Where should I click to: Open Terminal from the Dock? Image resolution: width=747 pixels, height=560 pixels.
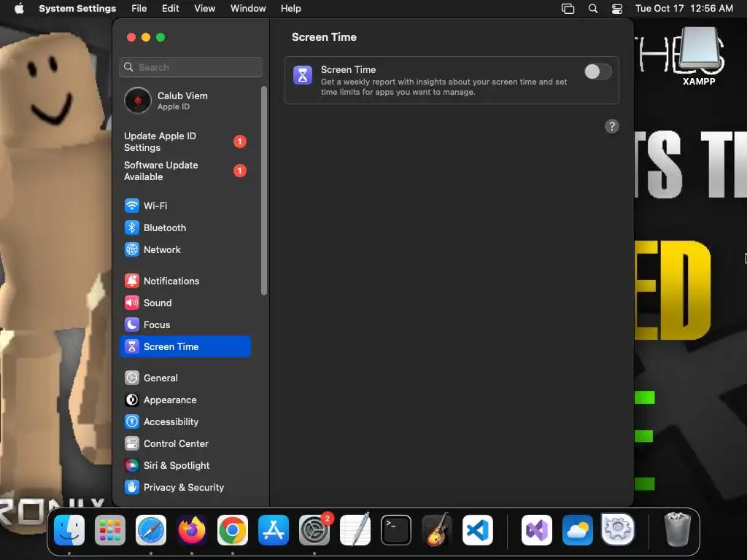396,530
